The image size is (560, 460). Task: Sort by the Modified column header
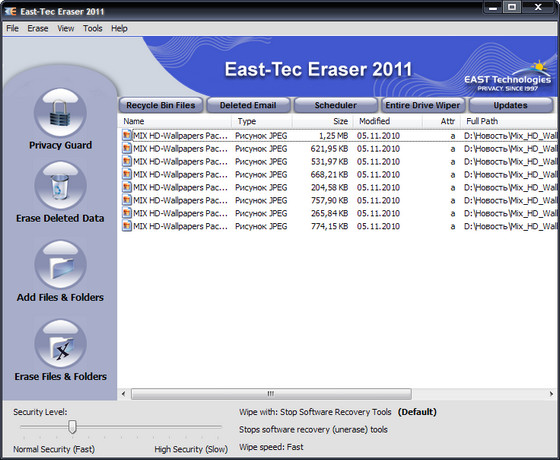(388, 121)
